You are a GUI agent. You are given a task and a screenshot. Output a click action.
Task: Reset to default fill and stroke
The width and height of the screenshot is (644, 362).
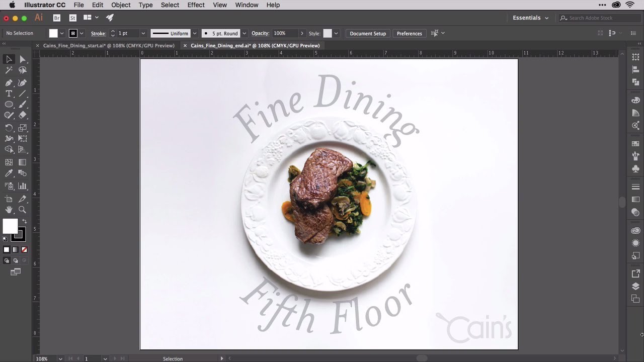coord(5,239)
